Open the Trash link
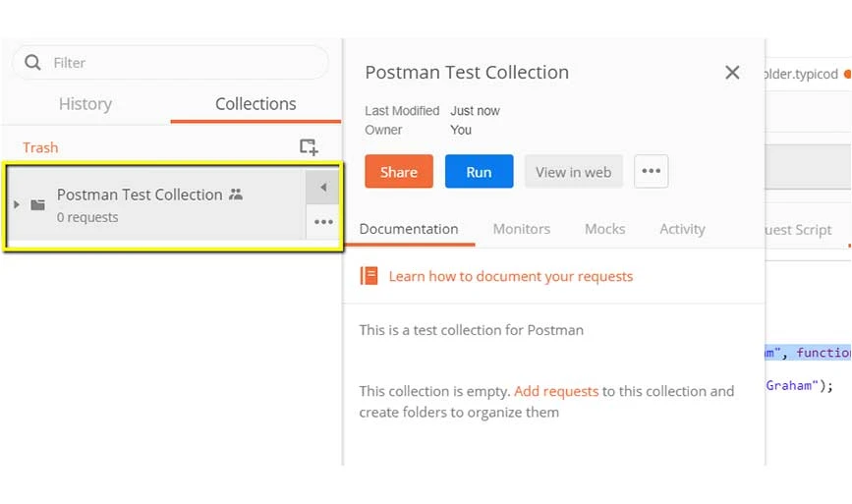The image size is (852, 504). click(40, 147)
